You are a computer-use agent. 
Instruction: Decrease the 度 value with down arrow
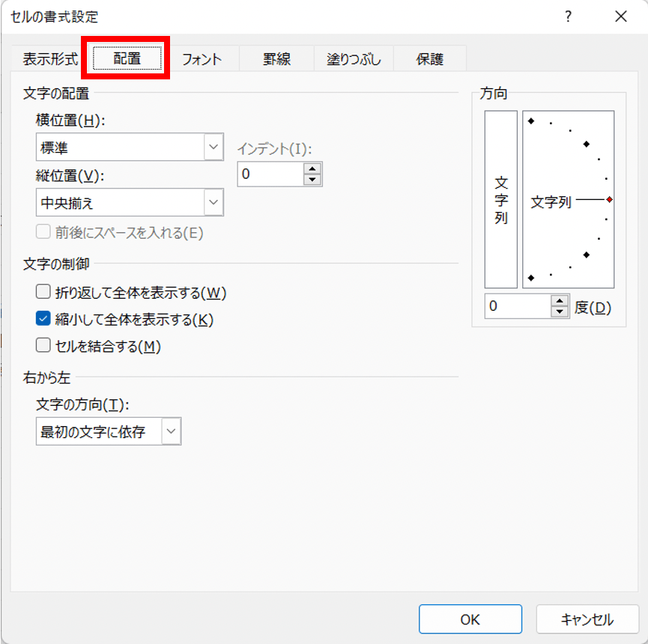pos(560,312)
